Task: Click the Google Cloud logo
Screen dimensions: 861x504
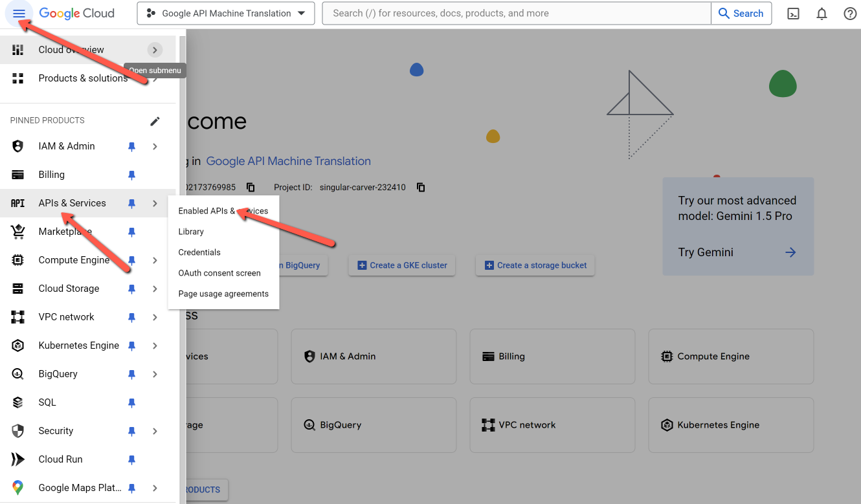Action: (x=77, y=14)
